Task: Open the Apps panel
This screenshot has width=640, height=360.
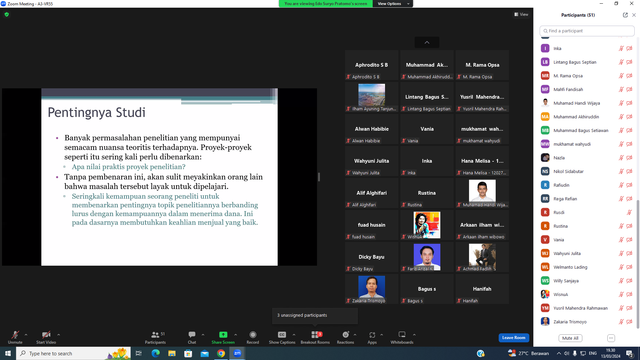Action: pos(372,337)
